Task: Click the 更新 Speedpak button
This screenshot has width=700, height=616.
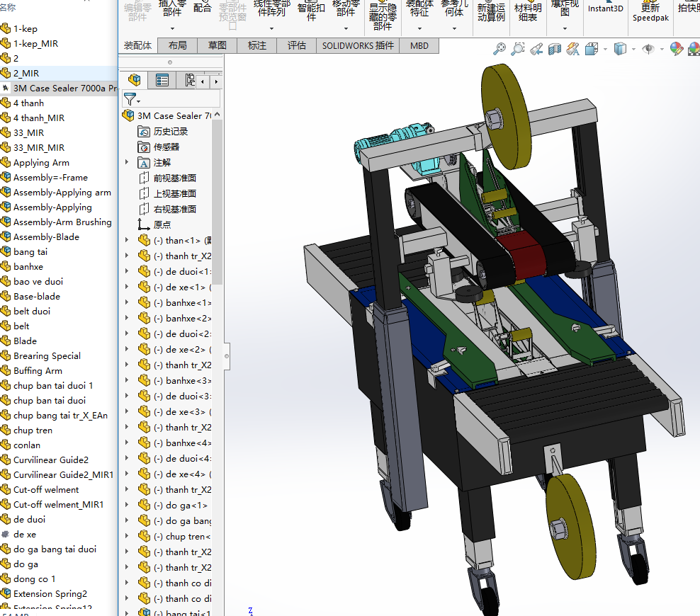Action: [650, 13]
